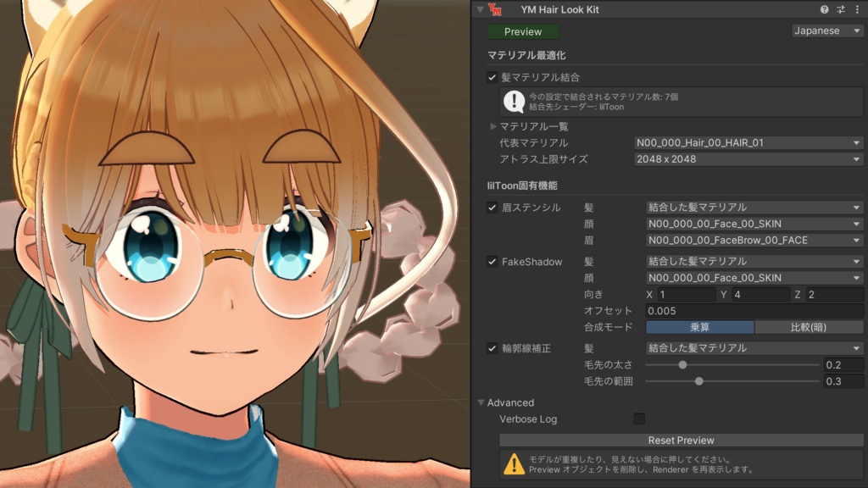Open the Japanese language dropdown
Image resolution: width=868 pixels, height=488 pixels.
point(827,31)
